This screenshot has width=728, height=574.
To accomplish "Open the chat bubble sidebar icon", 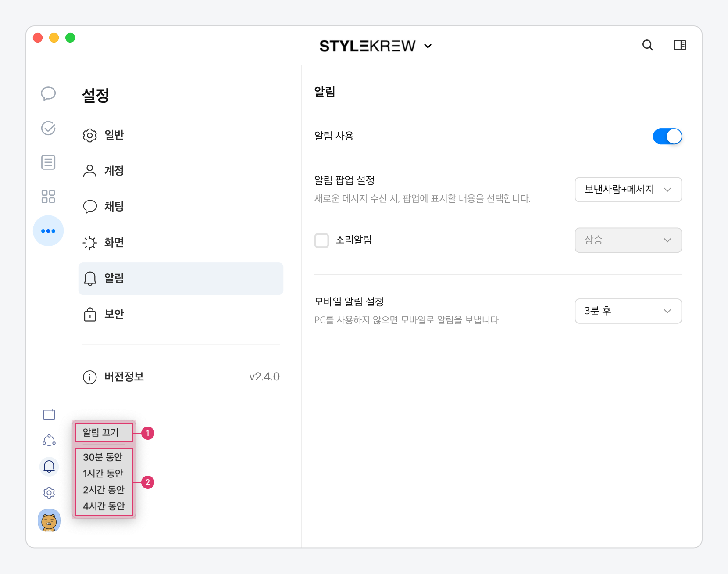I will click(48, 93).
